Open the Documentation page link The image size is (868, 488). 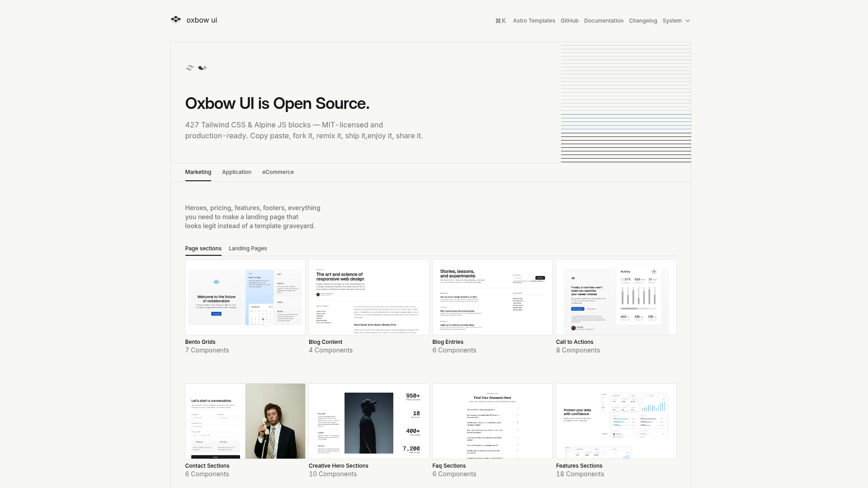[604, 21]
